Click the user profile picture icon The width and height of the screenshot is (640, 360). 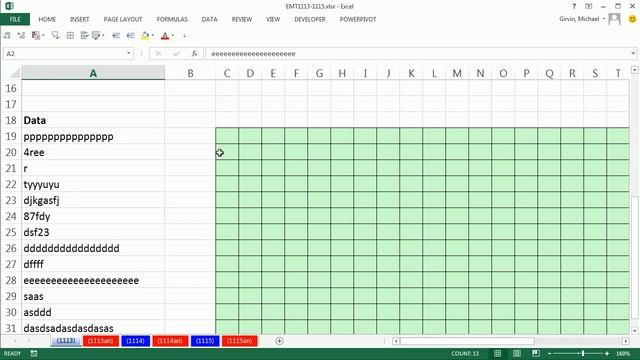click(x=614, y=19)
